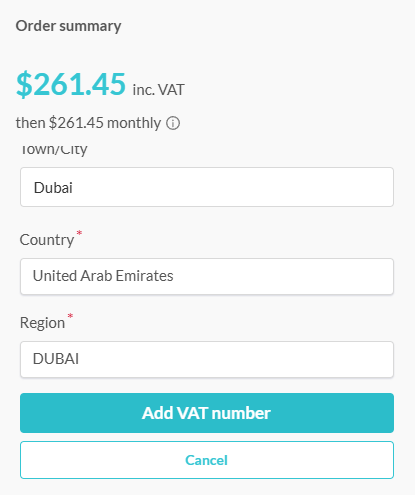This screenshot has height=495, width=415.
Task: Click the partially hidden Town/City label
Action: pyautogui.click(x=54, y=150)
